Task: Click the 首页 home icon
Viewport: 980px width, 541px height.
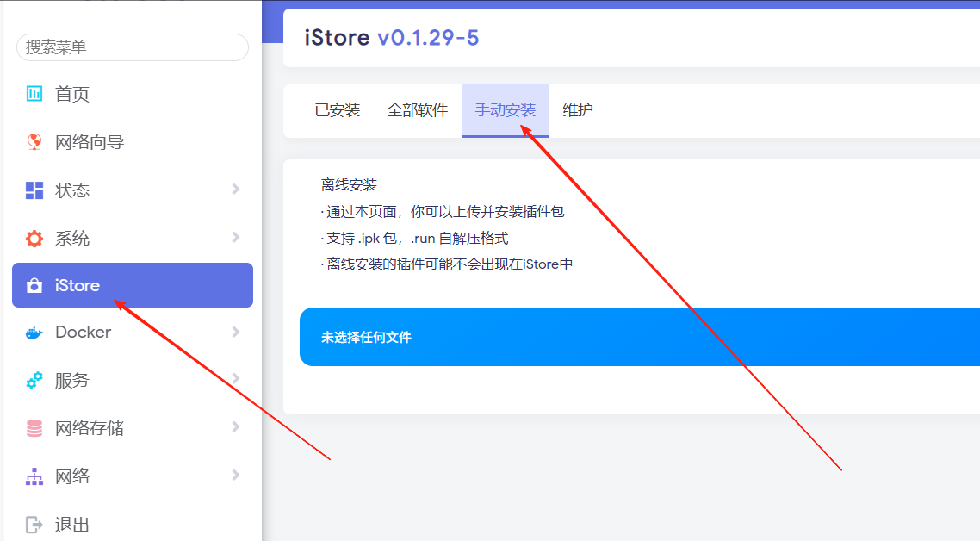Action: click(x=34, y=94)
